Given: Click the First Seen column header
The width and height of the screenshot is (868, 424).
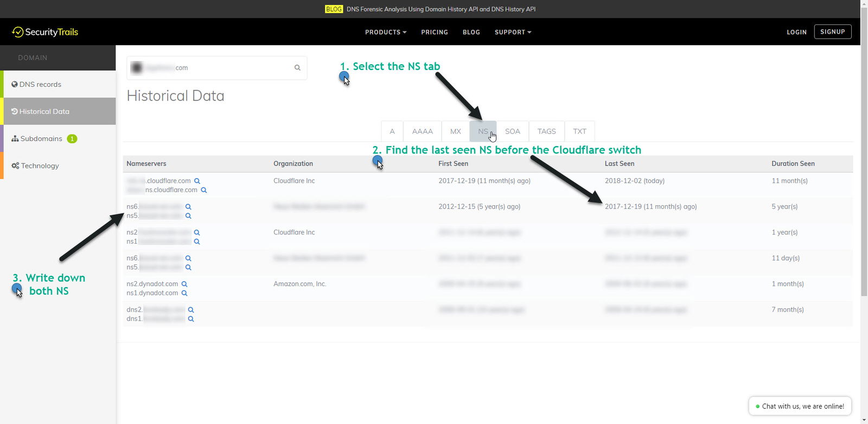Looking at the screenshot, I should click(453, 163).
